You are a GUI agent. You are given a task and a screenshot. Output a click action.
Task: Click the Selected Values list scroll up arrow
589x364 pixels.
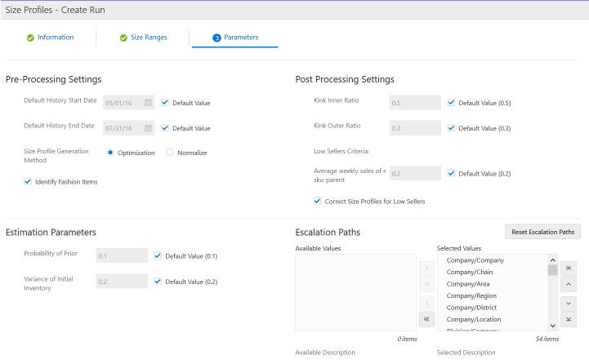click(x=552, y=260)
